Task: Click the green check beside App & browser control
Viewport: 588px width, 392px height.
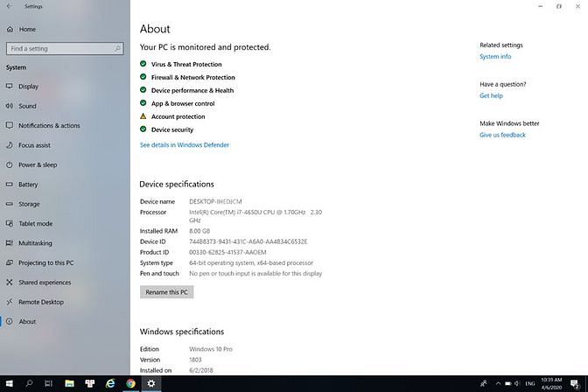Action: 143,102
